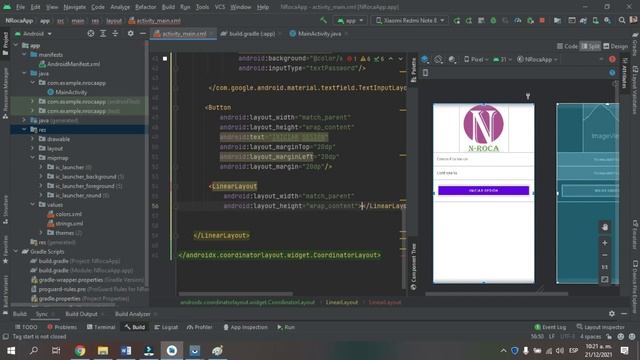640x360 pixels.
Task: Open Xiaomi Redmi Note 8 device dropdown
Action: pyautogui.click(x=410, y=20)
